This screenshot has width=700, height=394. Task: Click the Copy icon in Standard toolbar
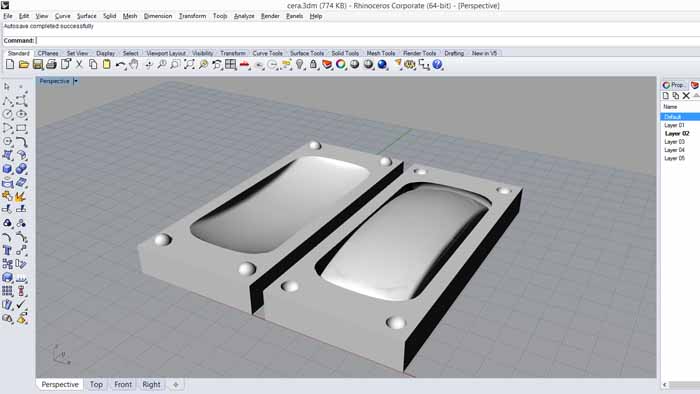click(93, 65)
